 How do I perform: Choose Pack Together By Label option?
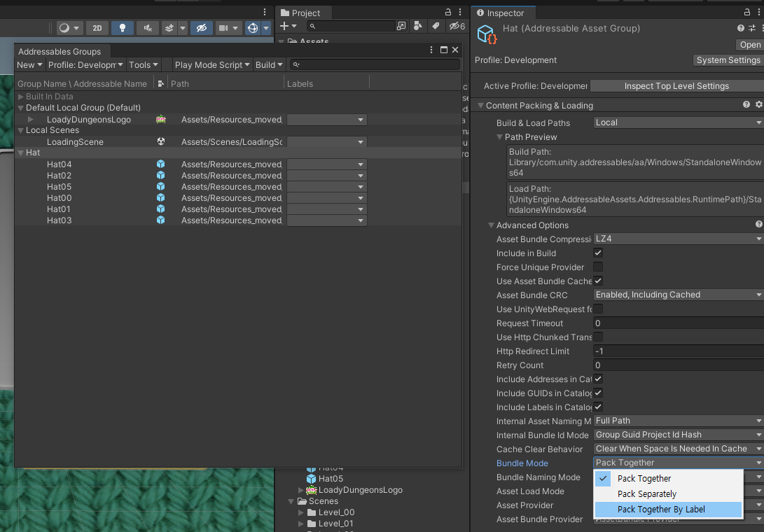pyautogui.click(x=668, y=510)
